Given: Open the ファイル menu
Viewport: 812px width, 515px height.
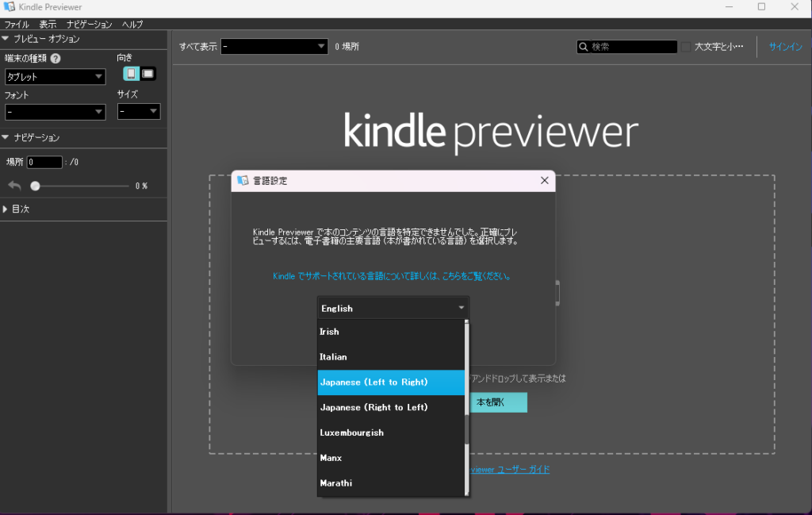Looking at the screenshot, I should point(17,25).
